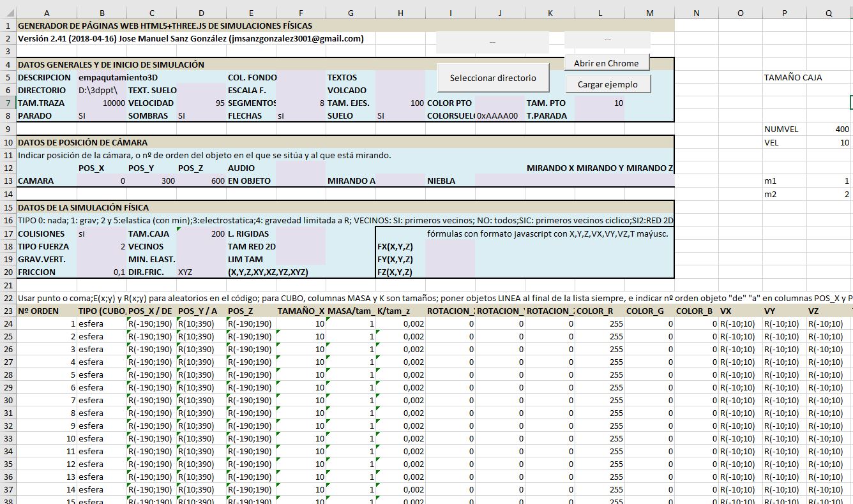853x504 pixels.
Task: Click the Seleccionar directorio button
Action: [x=493, y=78]
